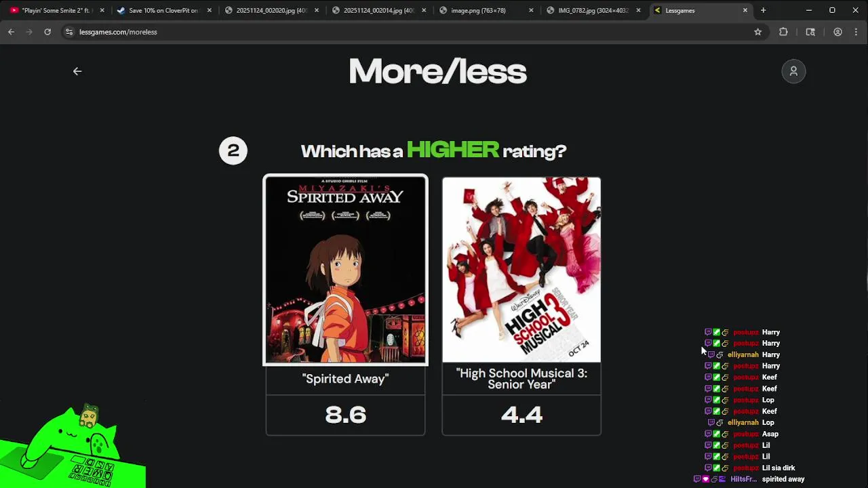The height and width of the screenshot is (488, 868).
Task: Click the "Spirited Away" title label
Action: point(345,379)
